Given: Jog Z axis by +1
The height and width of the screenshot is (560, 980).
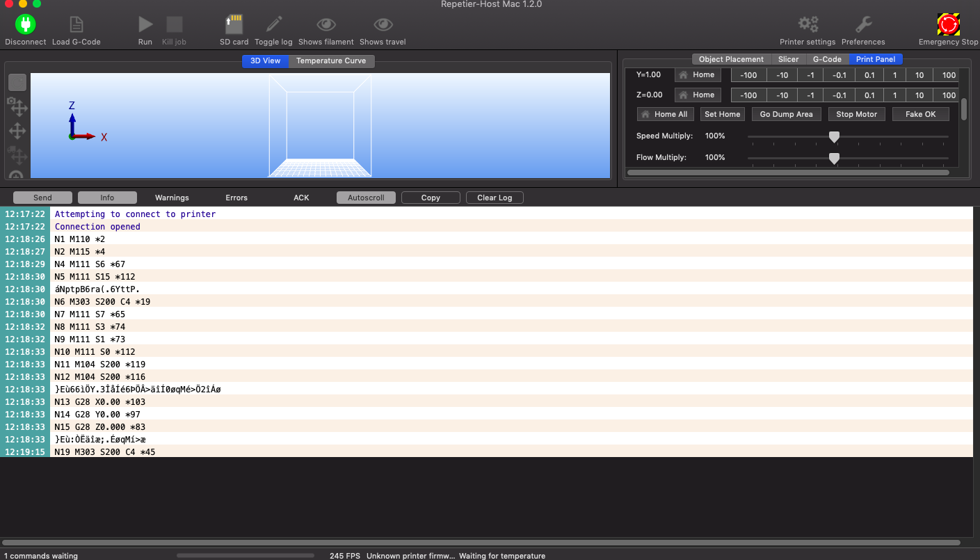Looking at the screenshot, I should coord(894,95).
